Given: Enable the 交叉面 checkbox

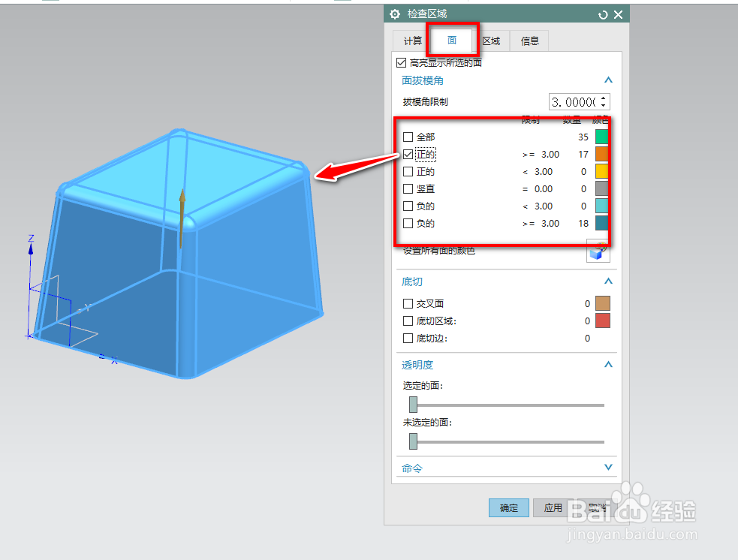Looking at the screenshot, I should coord(408,304).
